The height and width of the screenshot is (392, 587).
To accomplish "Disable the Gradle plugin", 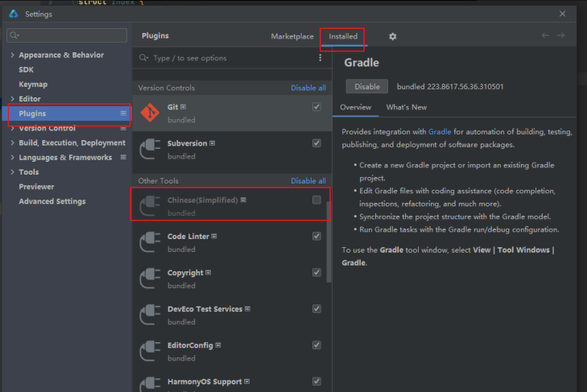I will pos(367,86).
